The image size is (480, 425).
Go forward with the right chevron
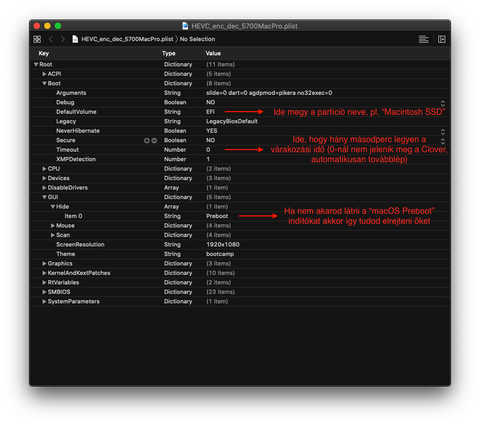[62, 39]
